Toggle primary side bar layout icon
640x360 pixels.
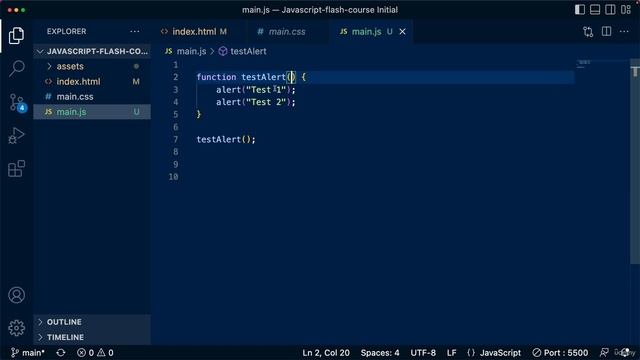tap(580, 9)
